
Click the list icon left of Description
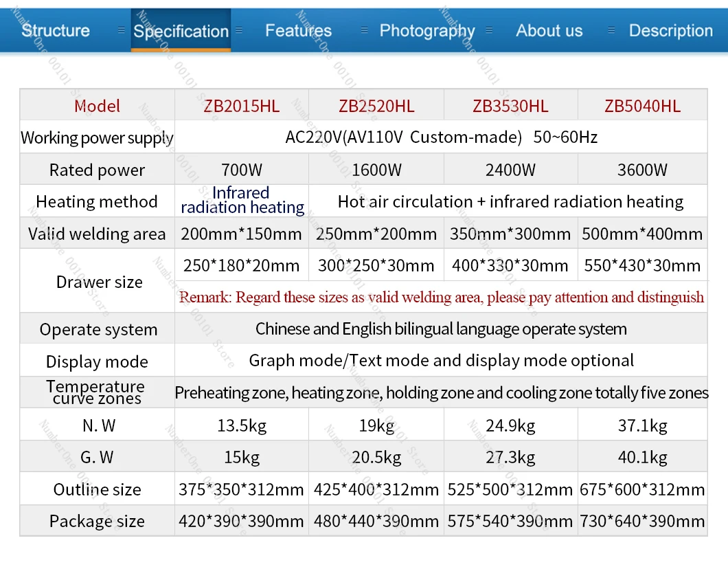click(x=611, y=30)
